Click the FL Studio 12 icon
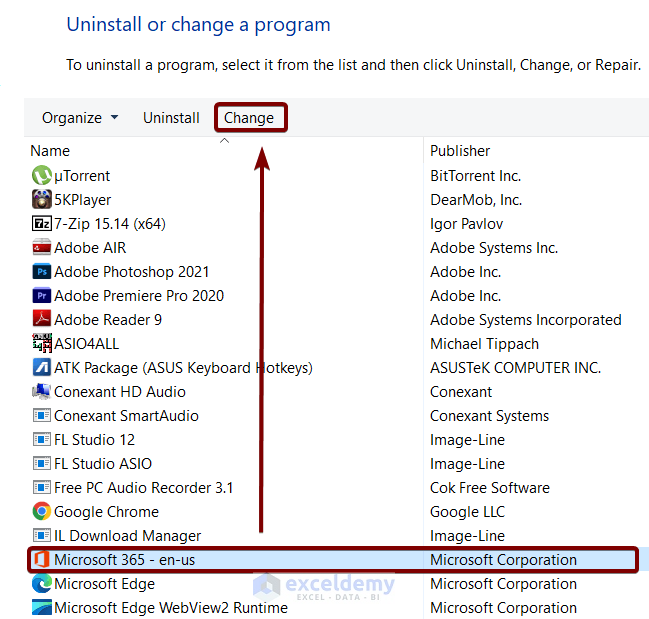 [x=42, y=439]
